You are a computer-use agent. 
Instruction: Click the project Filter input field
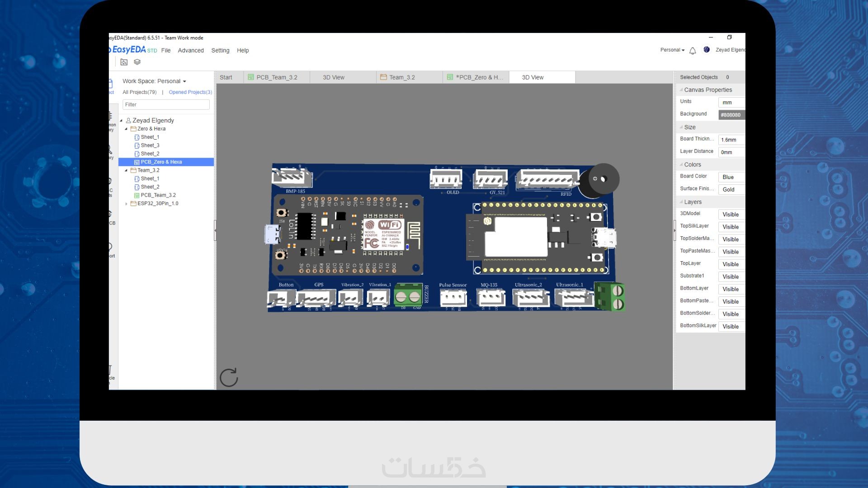coord(166,105)
